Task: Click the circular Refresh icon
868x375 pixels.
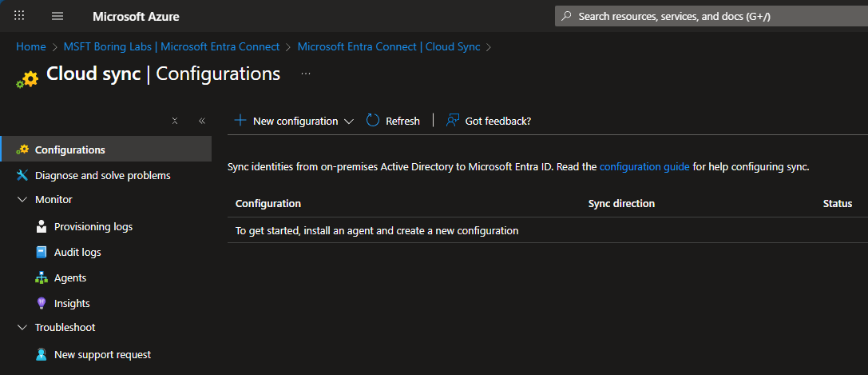Action: click(x=373, y=120)
